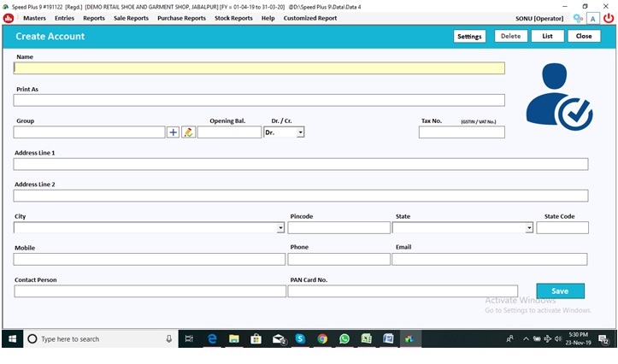Expand the State dropdown arrow

point(529,227)
